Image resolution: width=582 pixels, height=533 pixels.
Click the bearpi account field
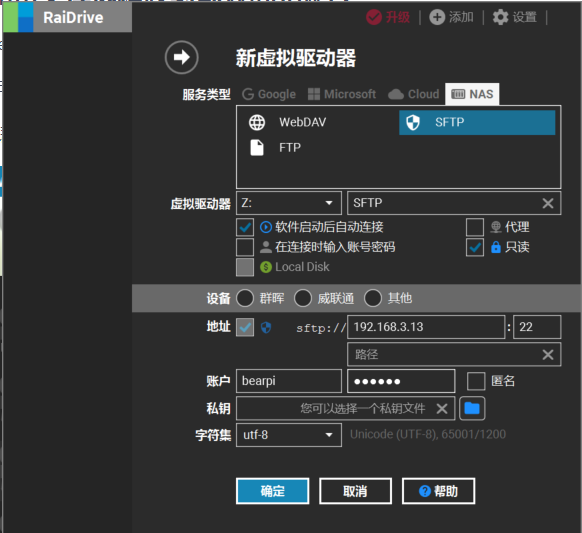point(289,381)
